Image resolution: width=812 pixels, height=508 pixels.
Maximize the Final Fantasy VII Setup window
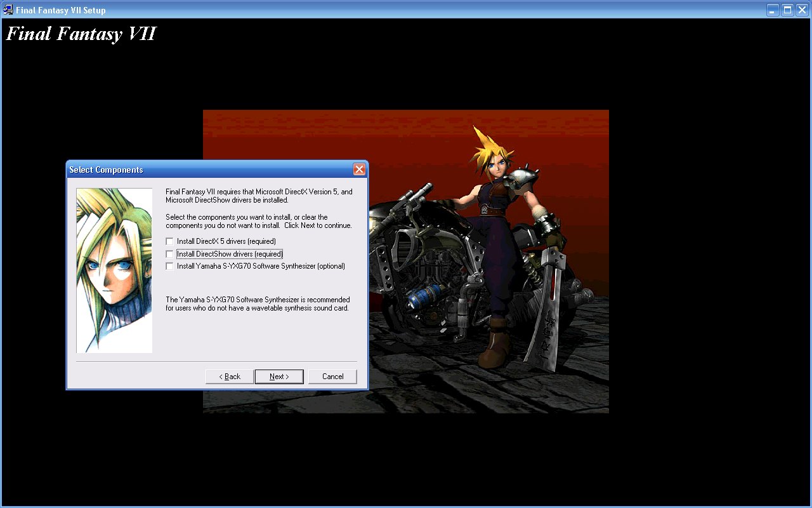[x=787, y=10]
